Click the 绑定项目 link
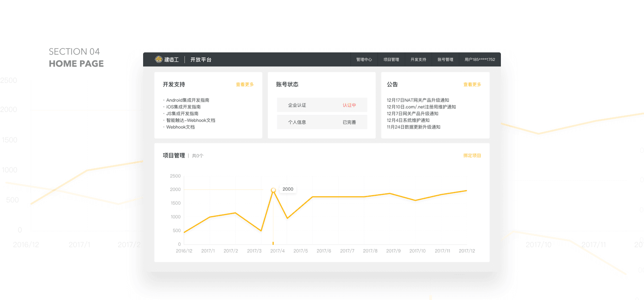Viewport: 644px width, 300px height. (x=472, y=156)
